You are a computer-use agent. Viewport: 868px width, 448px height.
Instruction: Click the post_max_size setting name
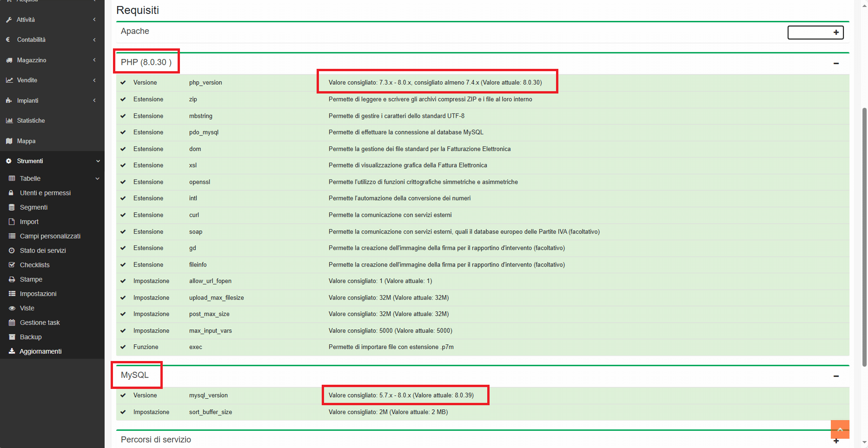[x=209, y=314]
